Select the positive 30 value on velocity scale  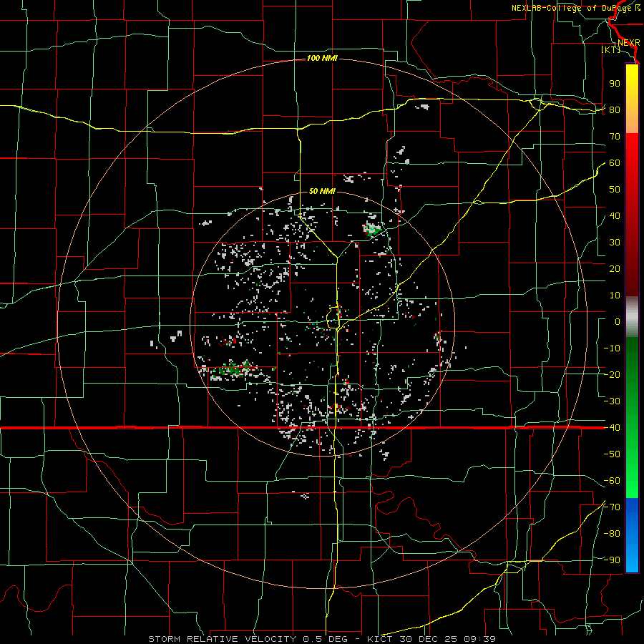(615, 243)
